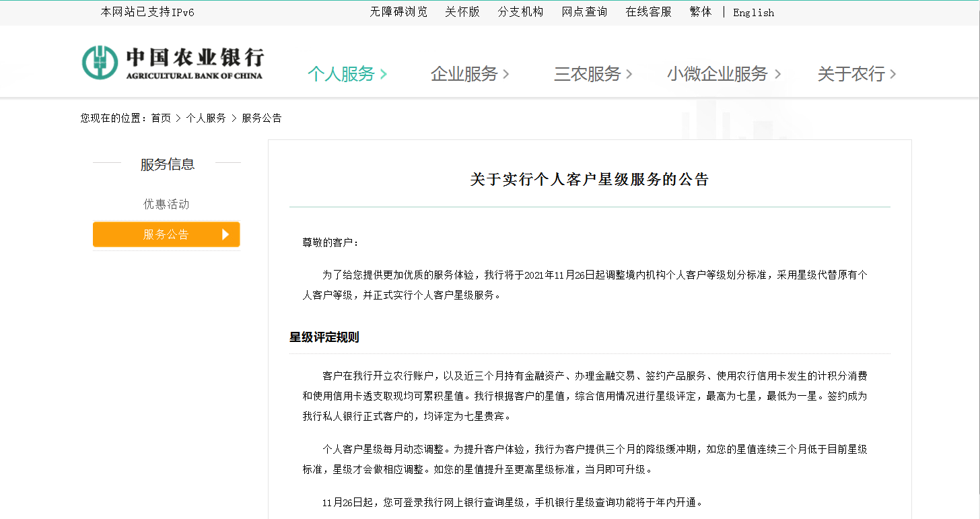Viewport: 980px width, 519px height.
Task: Click the 本网站已支持IPv6 notice
Action: [x=147, y=11]
